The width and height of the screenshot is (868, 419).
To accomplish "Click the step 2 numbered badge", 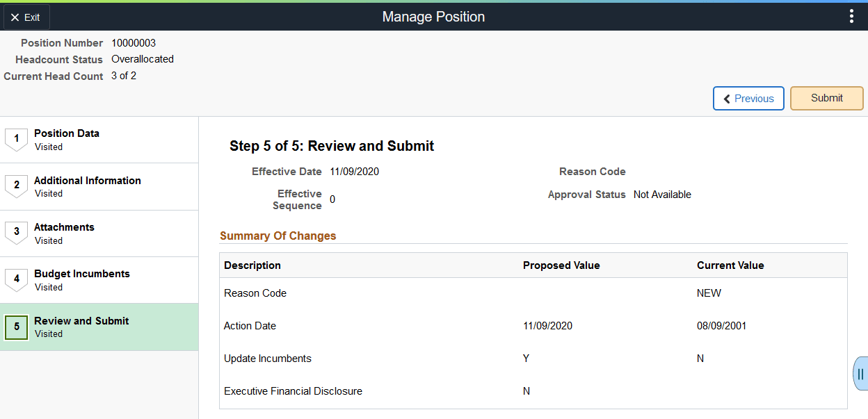I will tap(16, 186).
